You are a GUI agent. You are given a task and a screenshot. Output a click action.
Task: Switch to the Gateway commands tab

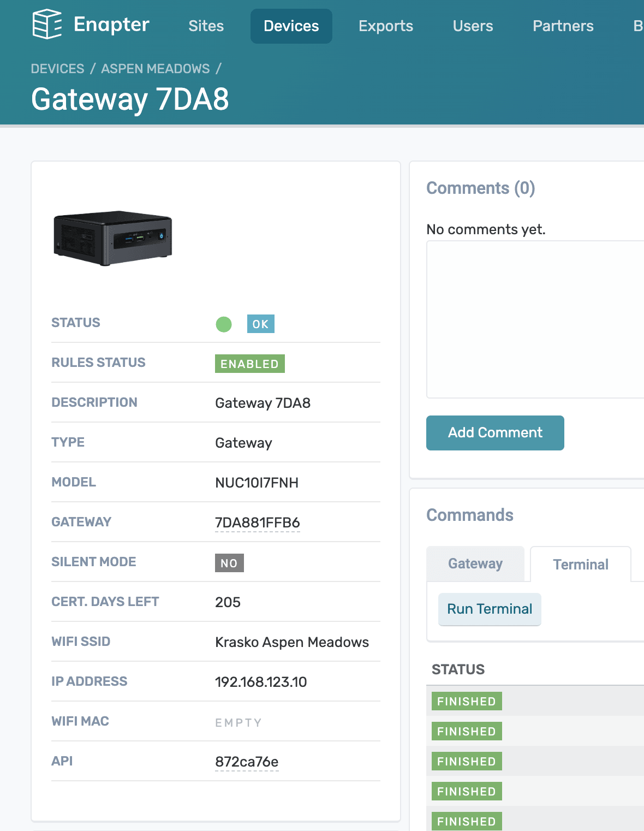475,563
